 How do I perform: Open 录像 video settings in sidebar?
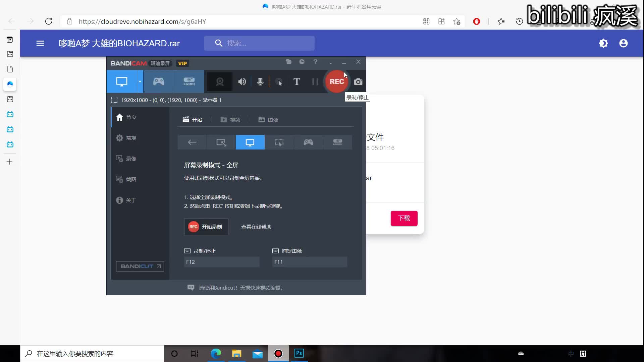pyautogui.click(x=140, y=159)
